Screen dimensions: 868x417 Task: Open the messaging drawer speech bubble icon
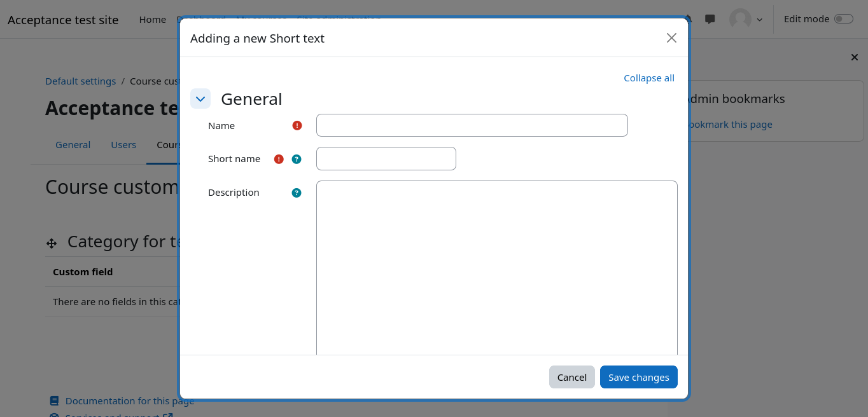pyautogui.click(x=710, y=19)
